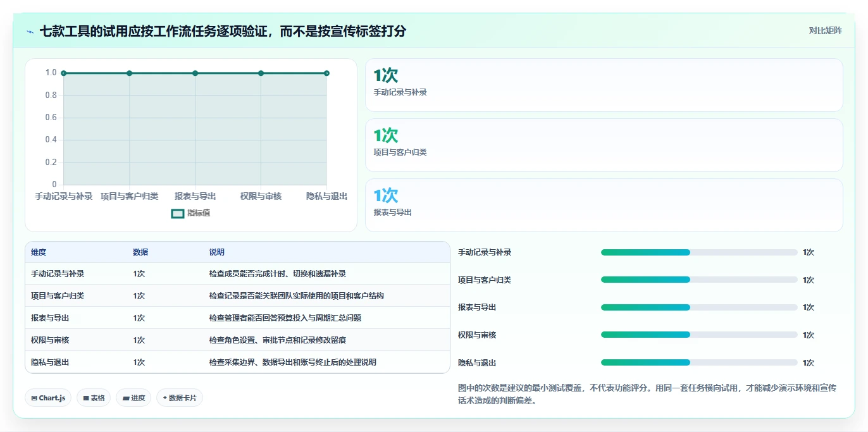Click the 隐私与退出 chart axis label

click(x=326, y=197)
